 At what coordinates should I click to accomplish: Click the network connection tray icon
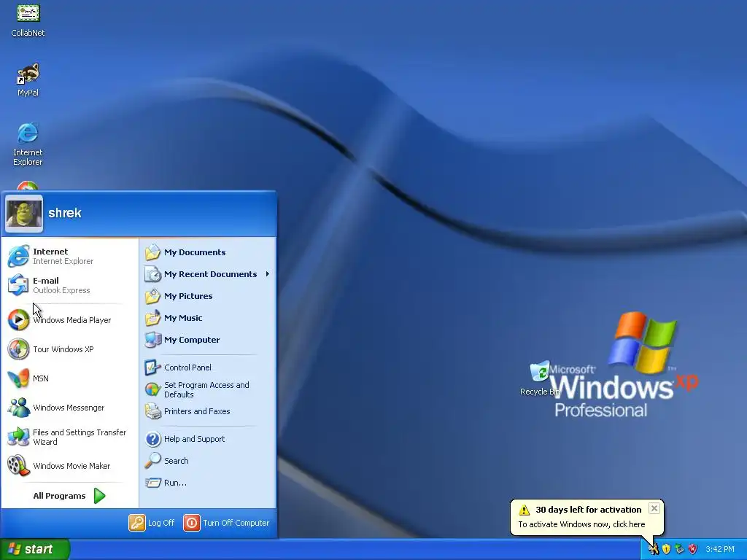click(679, 549)
